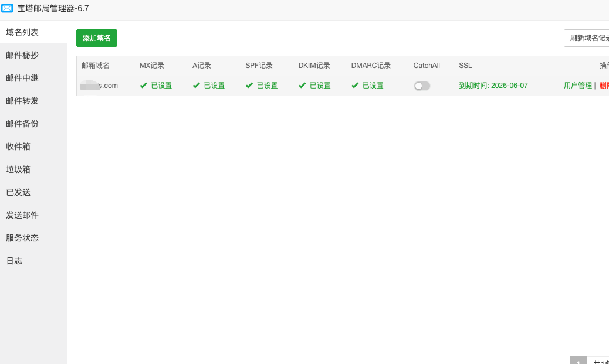
Task: View 服务状态 from the sidebar
Action: tap(22, 238)
